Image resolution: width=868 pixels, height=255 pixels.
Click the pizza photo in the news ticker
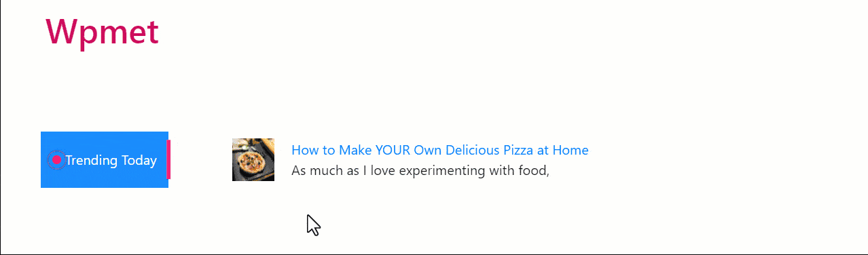(253, 159)
